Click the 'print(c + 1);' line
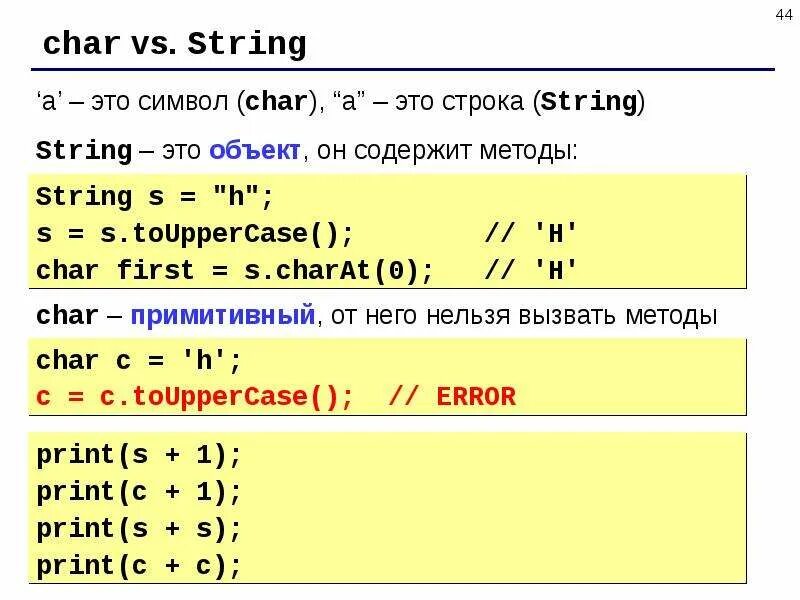Screen dimensions: 800x600 click(138, 492)
